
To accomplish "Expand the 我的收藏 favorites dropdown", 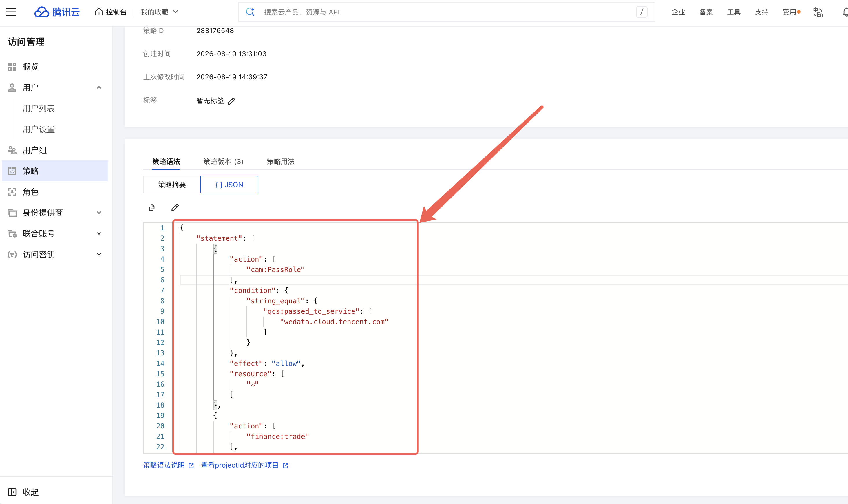I will (159, 12).
